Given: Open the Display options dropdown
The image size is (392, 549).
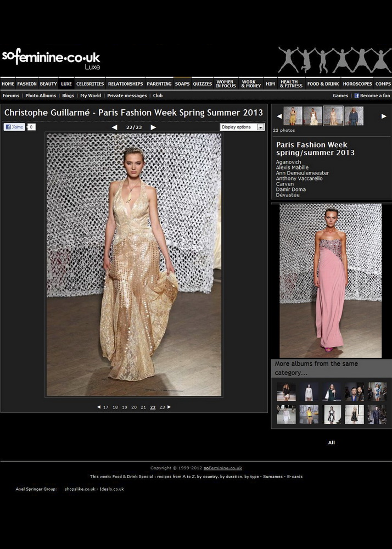Looking at the screenshot, I should (x=242, y=127).
